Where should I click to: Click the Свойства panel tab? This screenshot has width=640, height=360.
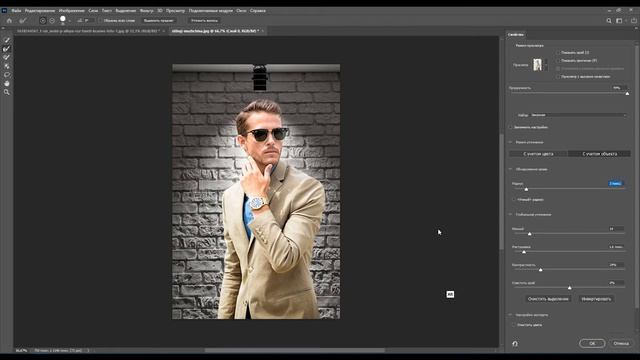coord(516,35)
